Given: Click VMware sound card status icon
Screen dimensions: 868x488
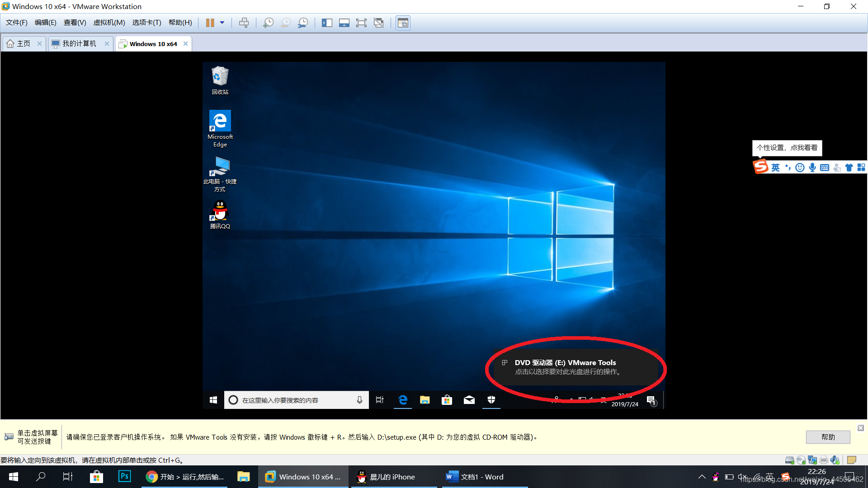Looking at the screenshot, I should pyautogui.click(x=835, y=460).
